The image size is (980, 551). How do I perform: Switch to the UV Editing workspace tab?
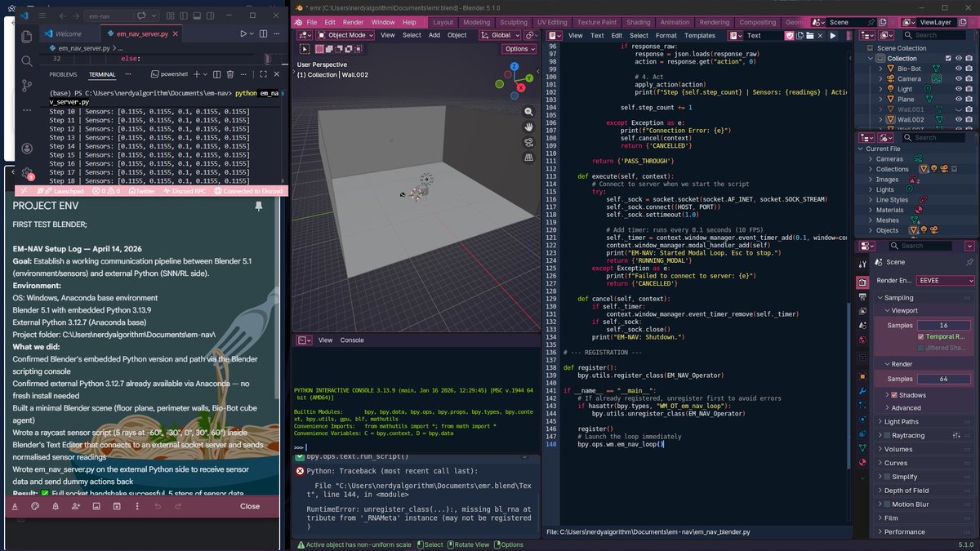(x=552, y=22)
